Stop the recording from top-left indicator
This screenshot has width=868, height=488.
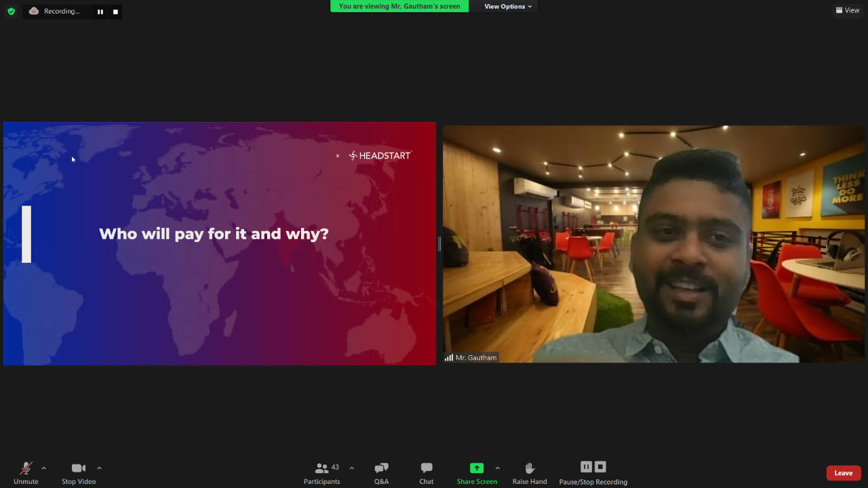point(115,12)
